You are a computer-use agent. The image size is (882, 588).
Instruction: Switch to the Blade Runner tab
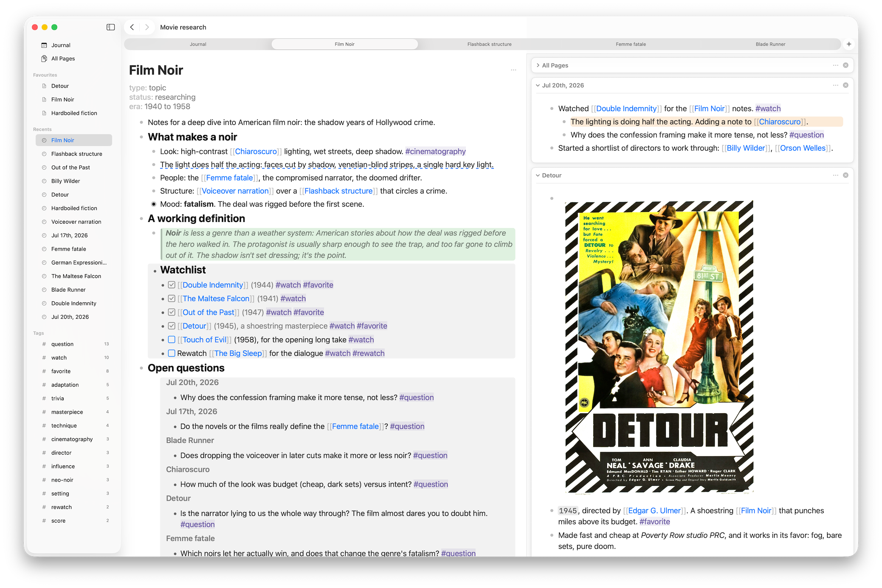(770, 44)
